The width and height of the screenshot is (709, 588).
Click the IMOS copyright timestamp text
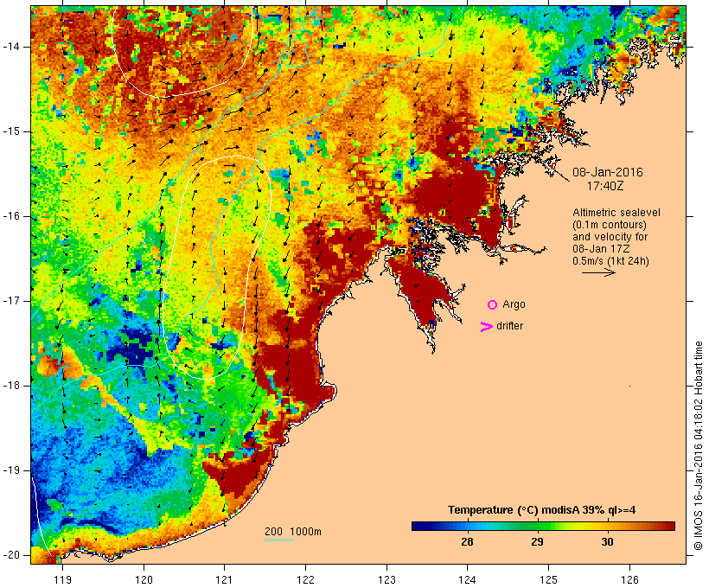699,446
